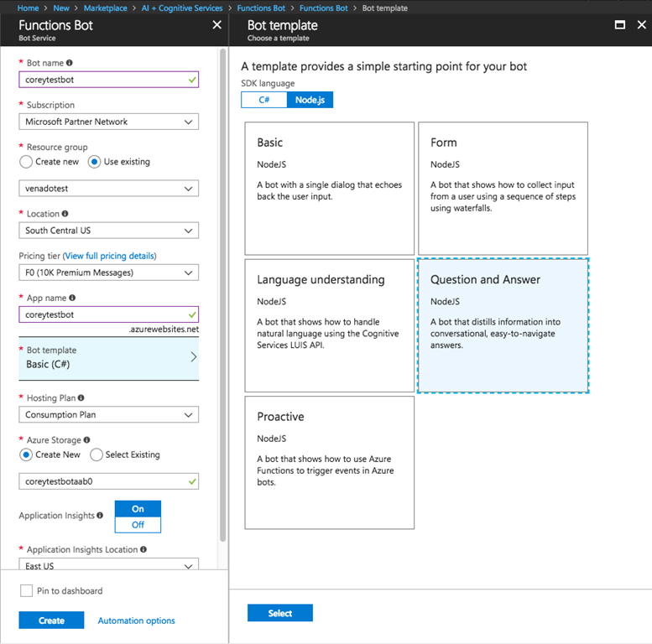Open the venadotest resource group dropdown

coord(108,188)
